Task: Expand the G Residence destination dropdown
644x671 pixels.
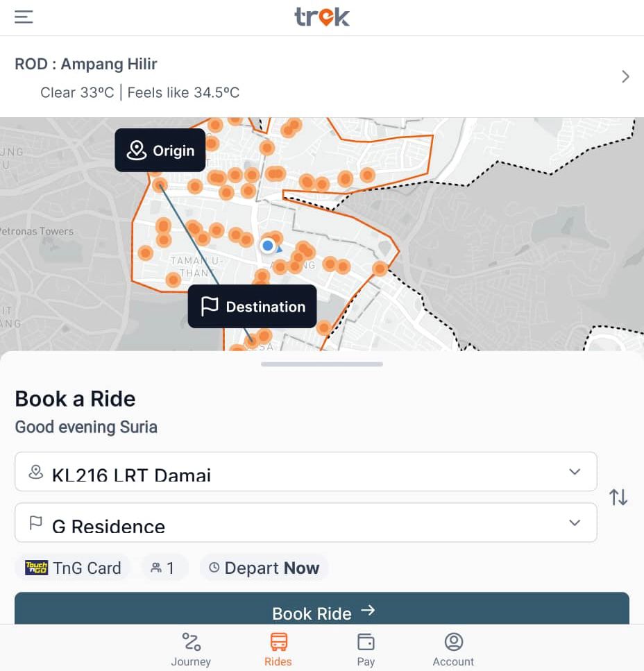Action: (574, 523)
